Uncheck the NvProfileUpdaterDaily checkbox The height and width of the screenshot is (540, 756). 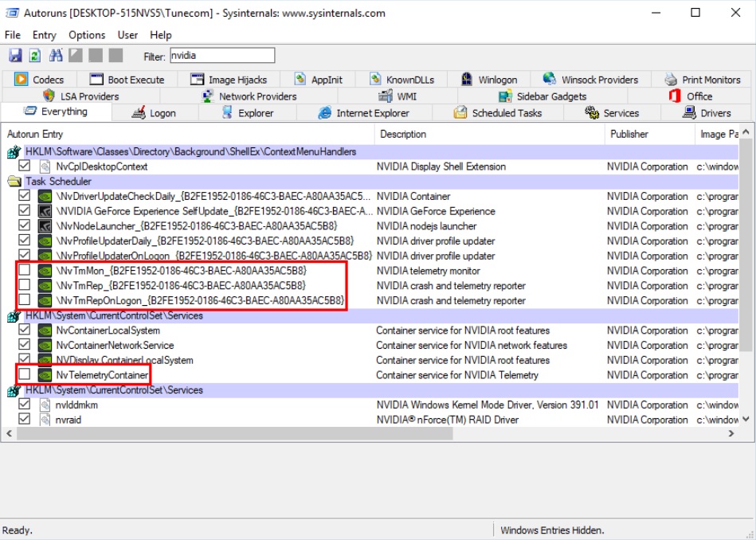point(24,241)
